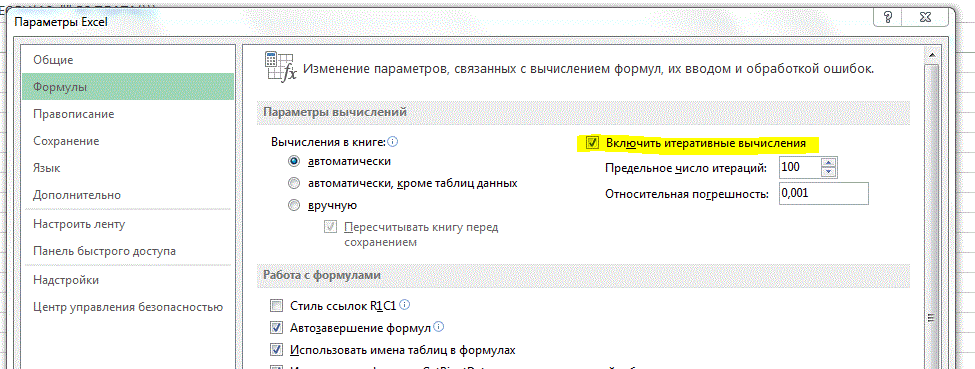Increase the iteration count with up arrow
This screenshot has height=369, width=975.
829,163
